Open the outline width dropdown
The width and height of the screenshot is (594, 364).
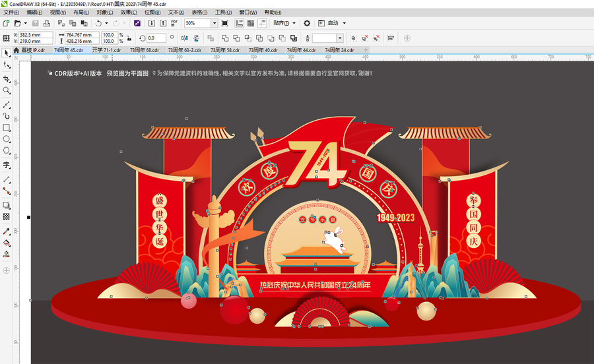pyautogui.click(x=340, y=38)
